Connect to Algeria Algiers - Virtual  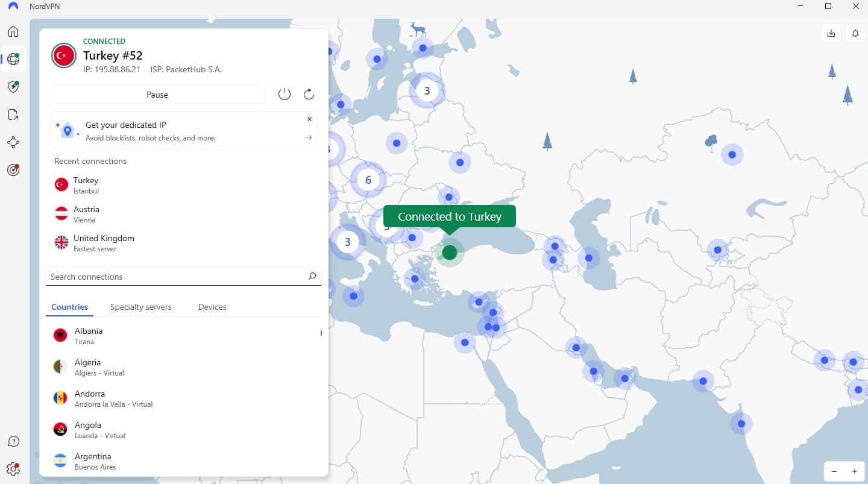pyautogui.click(x=184, y=367)
